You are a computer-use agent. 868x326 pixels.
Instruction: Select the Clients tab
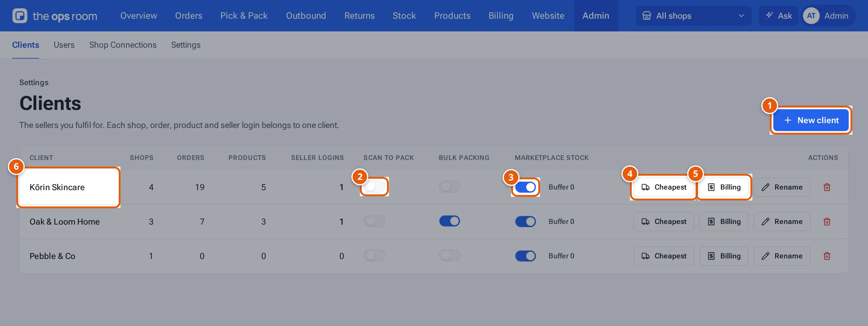coord(26,45)
